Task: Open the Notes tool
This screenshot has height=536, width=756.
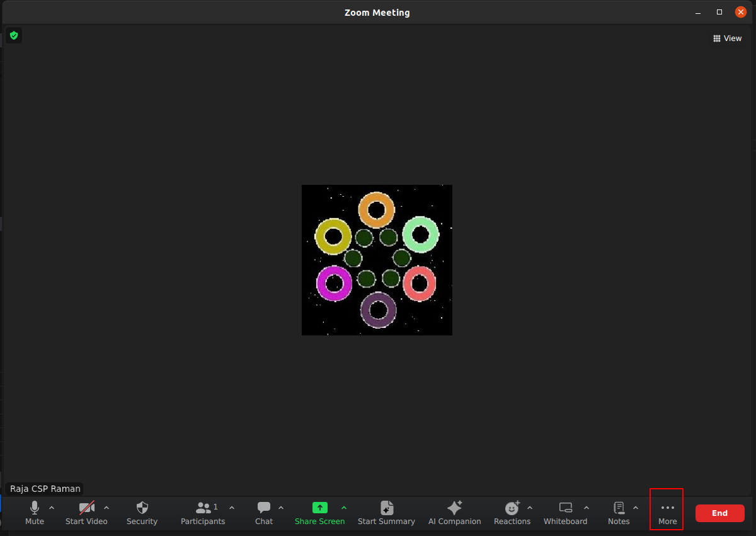Action: coord(619,513)
